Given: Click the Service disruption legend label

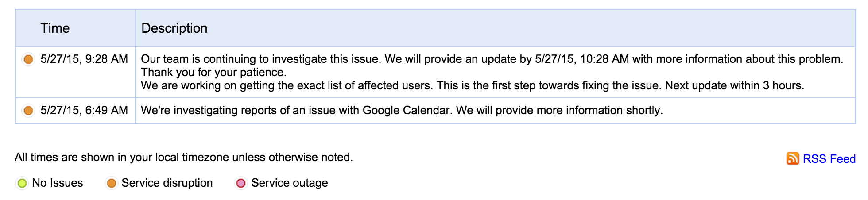Looking at the screenshot, I should click(167, 183).
